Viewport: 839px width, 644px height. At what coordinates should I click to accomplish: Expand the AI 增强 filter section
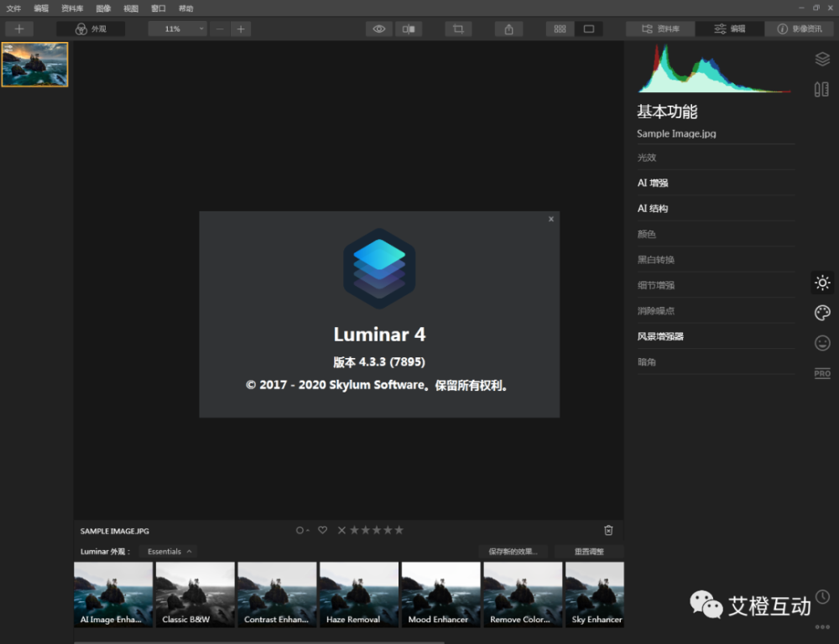coord(653,183)
